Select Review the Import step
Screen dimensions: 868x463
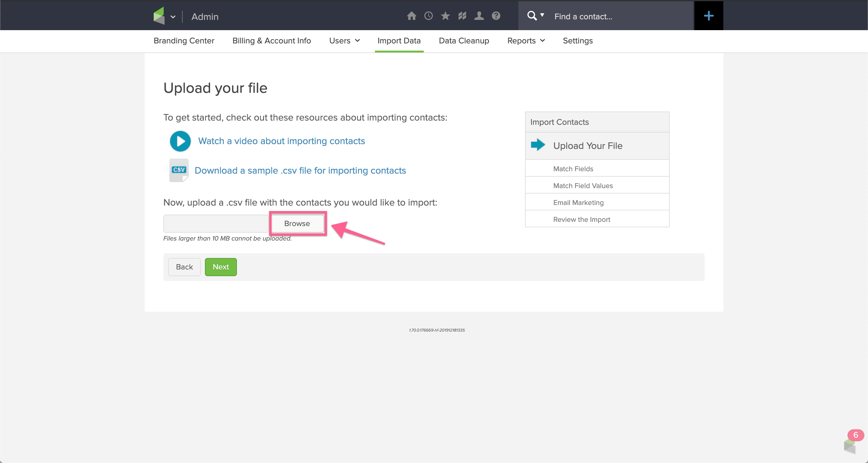tap(597, 219)
